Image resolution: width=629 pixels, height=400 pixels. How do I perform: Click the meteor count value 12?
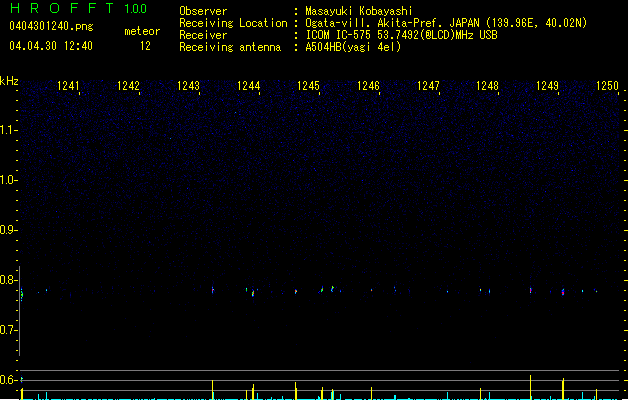point(145,46)
